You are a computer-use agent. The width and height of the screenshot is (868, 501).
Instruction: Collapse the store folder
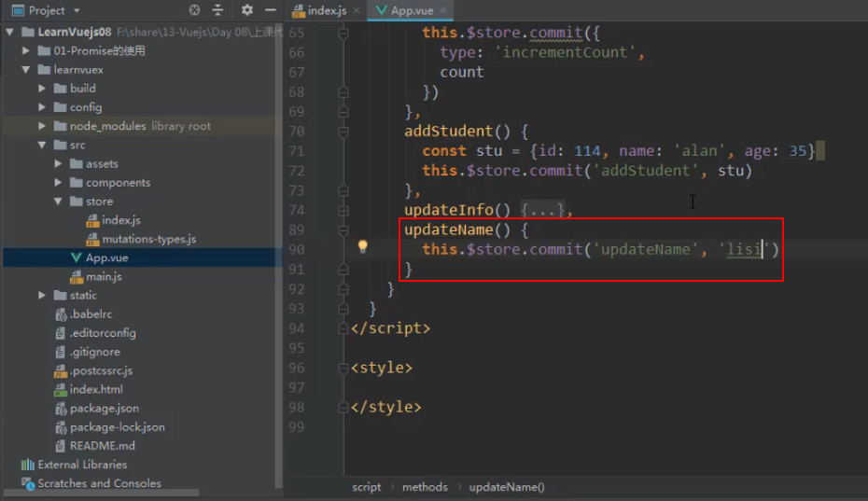pos(58,202)
